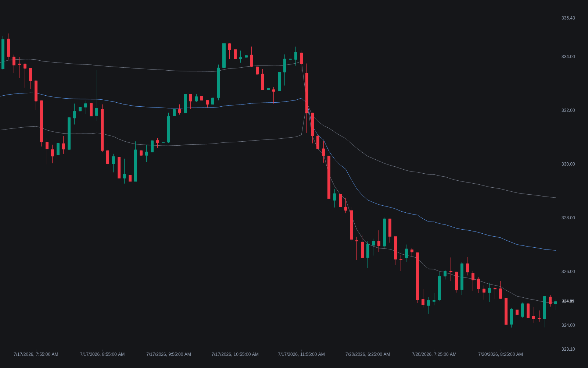This screenshot has width=588, height=368.
Task: Click the 323.10 bottom price label
Action: 568,349
